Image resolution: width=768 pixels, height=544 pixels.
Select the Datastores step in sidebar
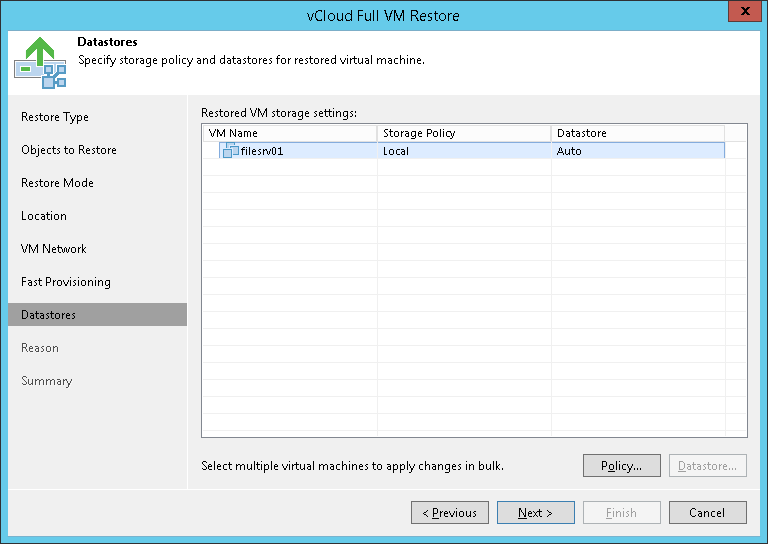[x=97, y=314]
